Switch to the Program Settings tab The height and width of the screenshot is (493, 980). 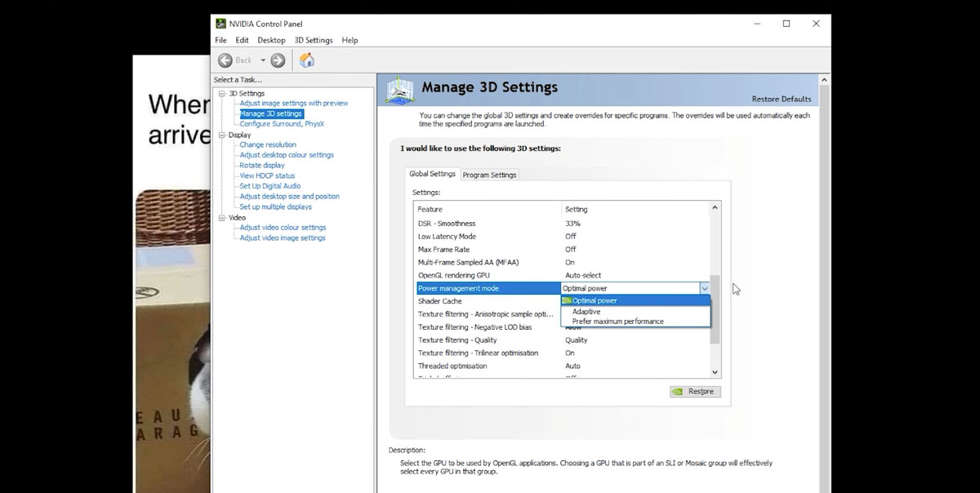489,175
